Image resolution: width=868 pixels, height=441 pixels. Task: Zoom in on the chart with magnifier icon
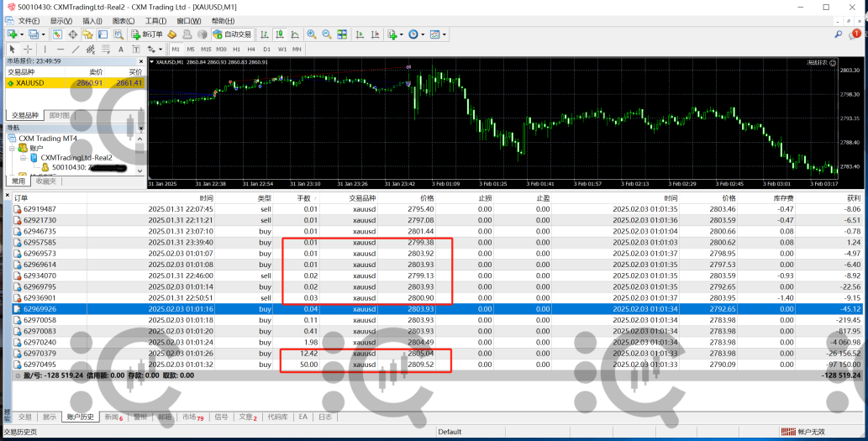coord(312,34)
